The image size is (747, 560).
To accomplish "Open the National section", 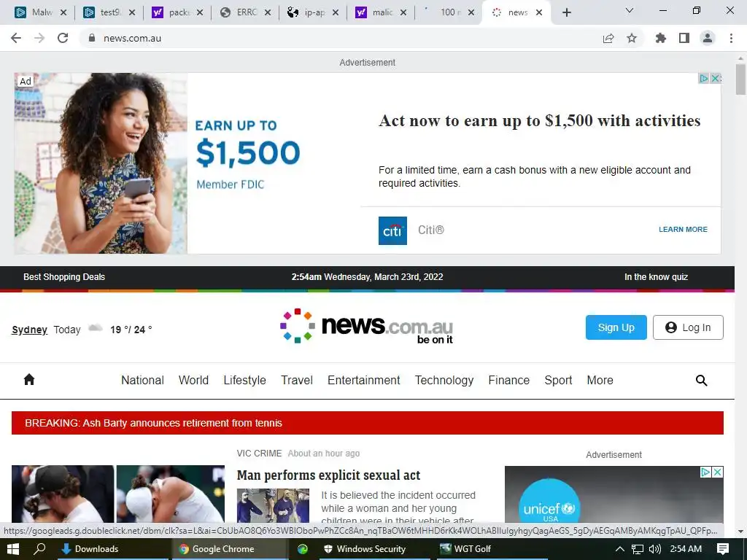I will pyautogui.click(x=142, y=380).
